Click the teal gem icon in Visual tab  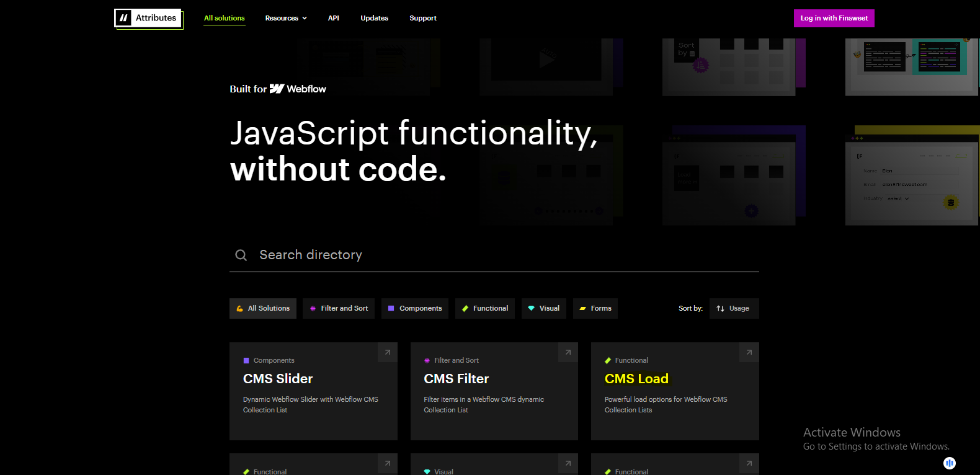coord(532,308)
